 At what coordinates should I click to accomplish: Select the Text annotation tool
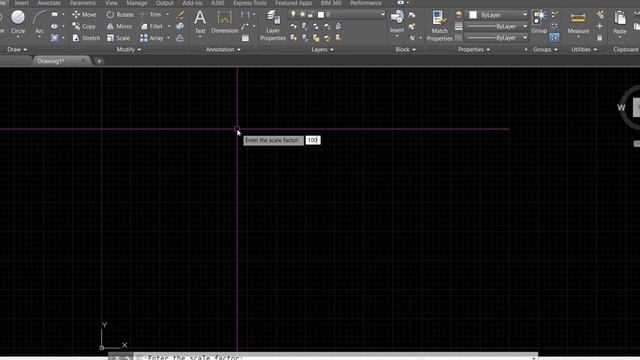(x=200, y=22)
